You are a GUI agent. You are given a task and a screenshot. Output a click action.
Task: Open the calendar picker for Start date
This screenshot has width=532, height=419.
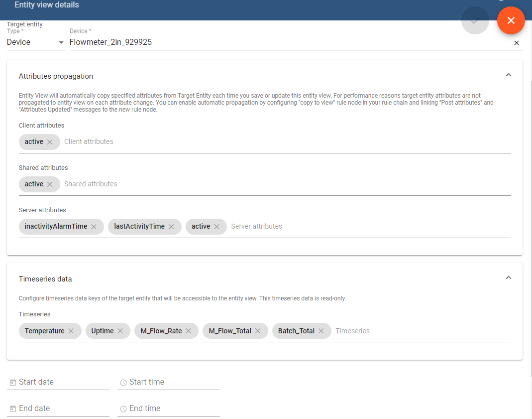tap(12, 382)
